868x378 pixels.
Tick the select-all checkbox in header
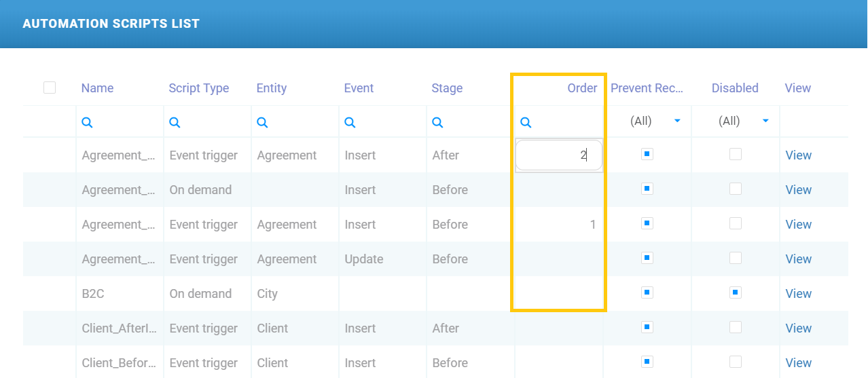[x=50, y=88]
